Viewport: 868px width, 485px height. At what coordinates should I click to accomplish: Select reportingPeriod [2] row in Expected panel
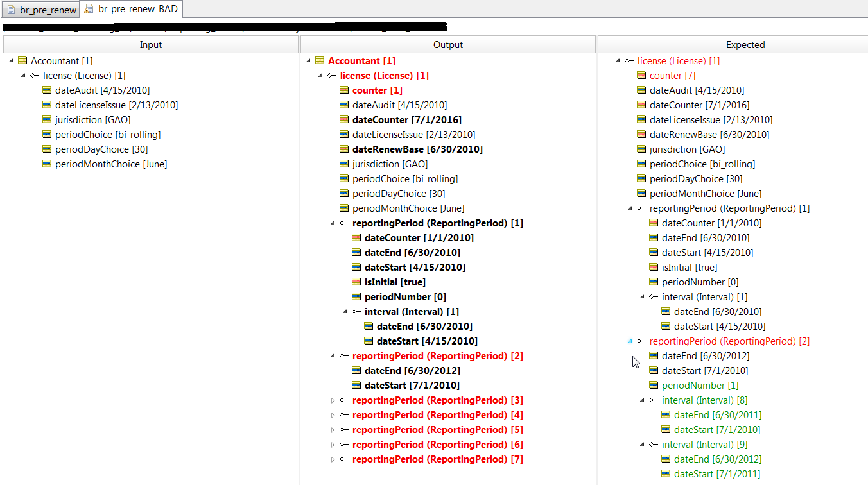click(x=729, y=341)
